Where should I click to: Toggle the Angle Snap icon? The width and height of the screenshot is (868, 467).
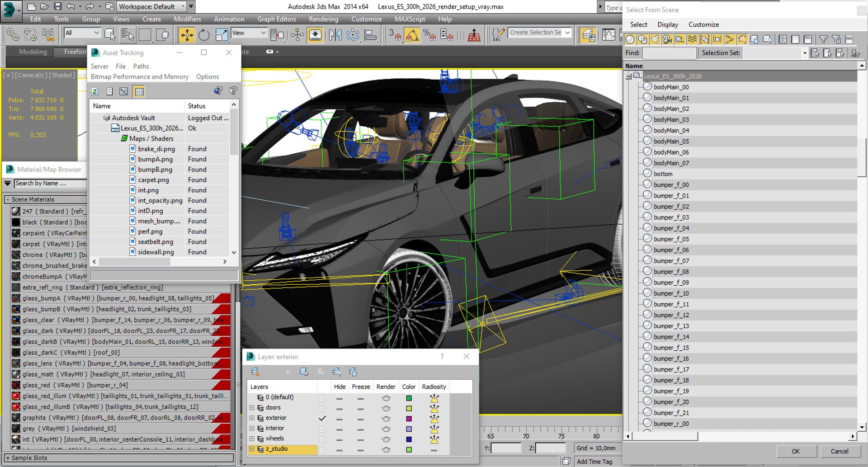pyautogui.click(x=412, y=35)
